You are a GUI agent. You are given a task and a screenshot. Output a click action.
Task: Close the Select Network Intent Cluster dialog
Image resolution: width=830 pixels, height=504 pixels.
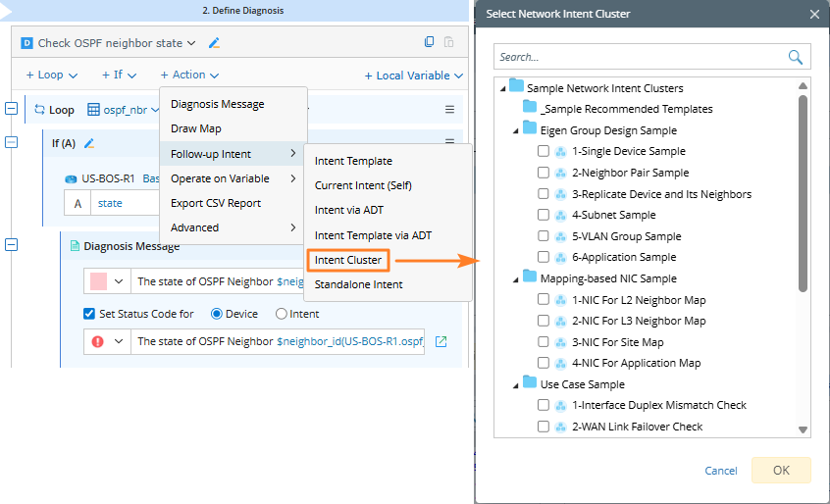814,14
